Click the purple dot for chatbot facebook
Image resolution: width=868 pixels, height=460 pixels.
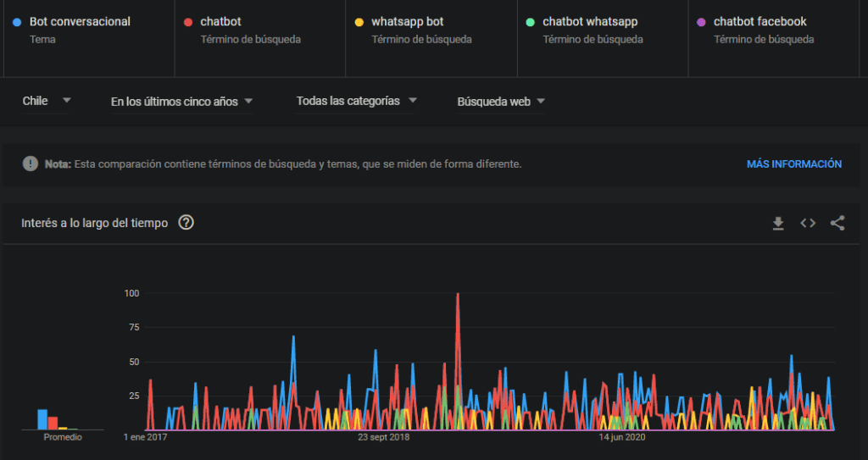[x=701, y=22]
